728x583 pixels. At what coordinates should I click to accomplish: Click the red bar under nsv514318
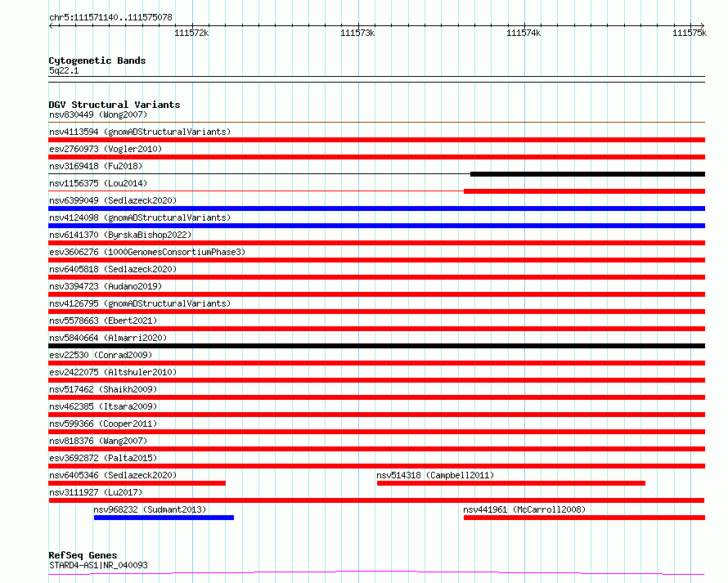point(511,483)
